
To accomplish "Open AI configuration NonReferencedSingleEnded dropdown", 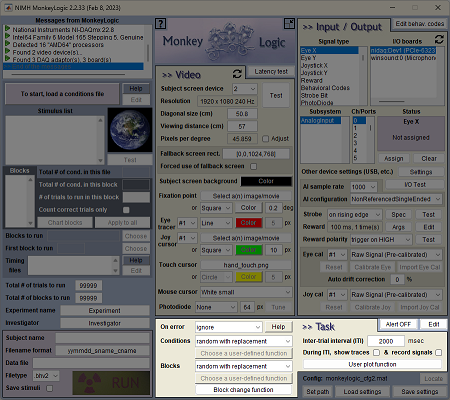I will (396, 199).
